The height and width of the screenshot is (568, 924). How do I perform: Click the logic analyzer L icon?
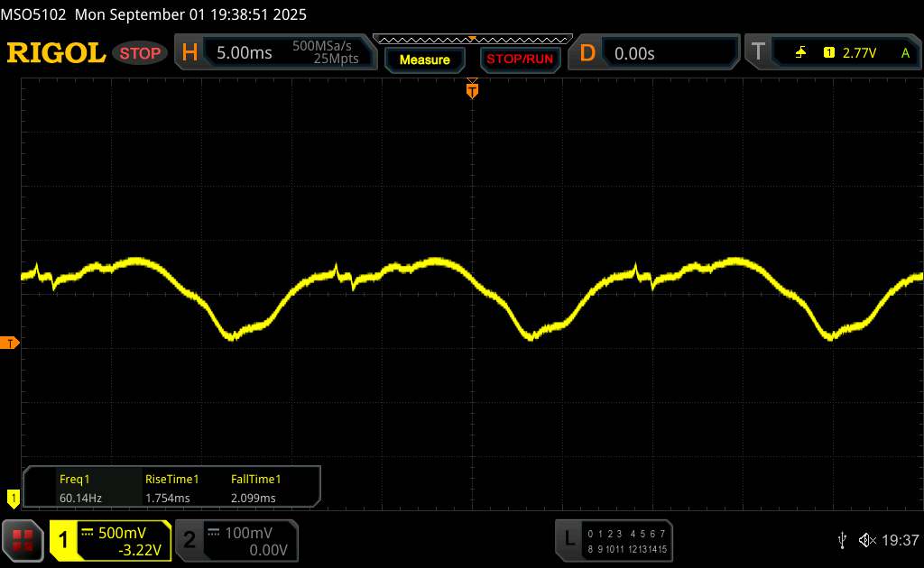coord(569,538)
